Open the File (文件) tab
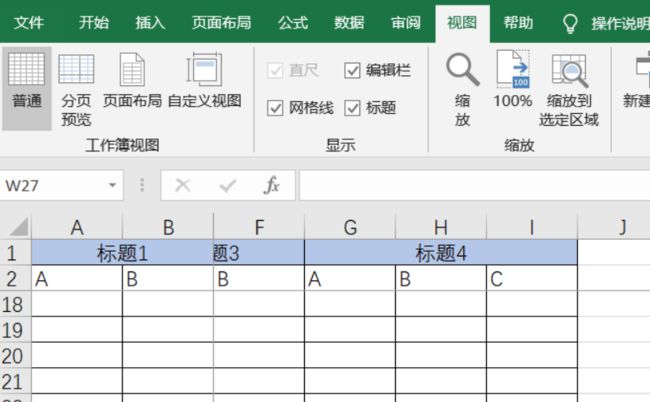Screen dimensions: 650x402 point(29,23)
